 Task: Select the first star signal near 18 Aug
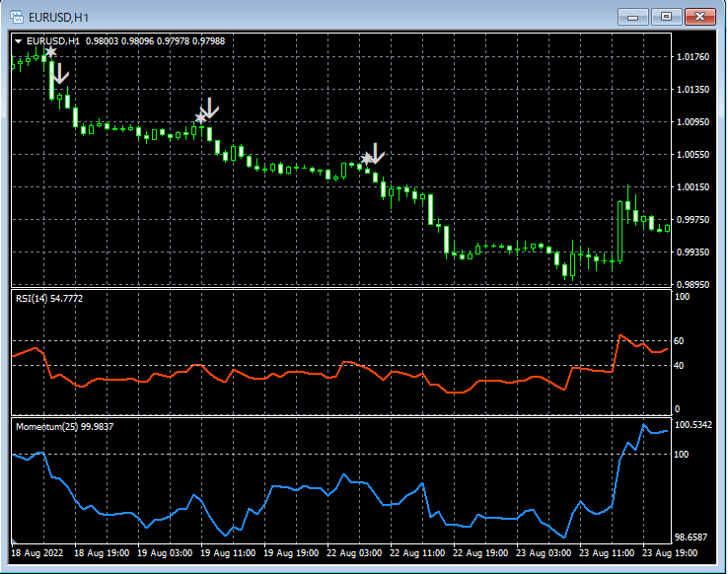[x=51, y=51]
